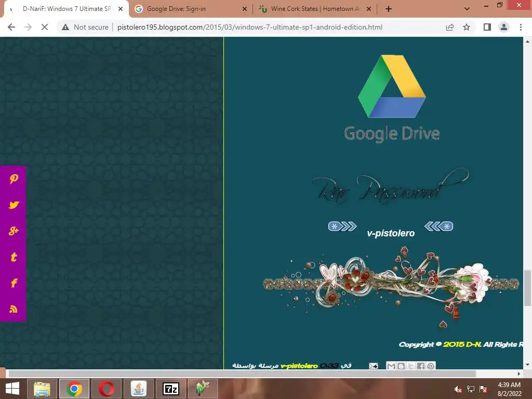Click the Rar Password script image
This screenshot has width=532, height=399.
[x=390, y=187]
